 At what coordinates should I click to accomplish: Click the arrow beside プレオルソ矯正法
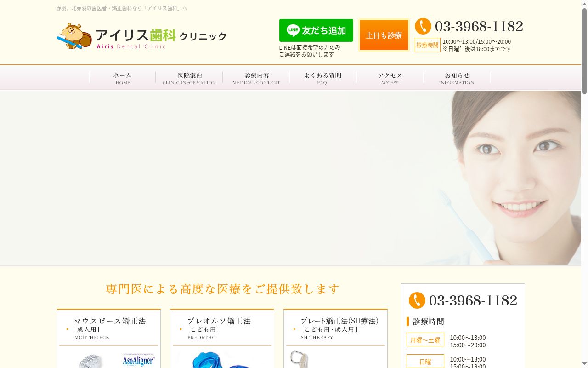(x=181, y=329)
